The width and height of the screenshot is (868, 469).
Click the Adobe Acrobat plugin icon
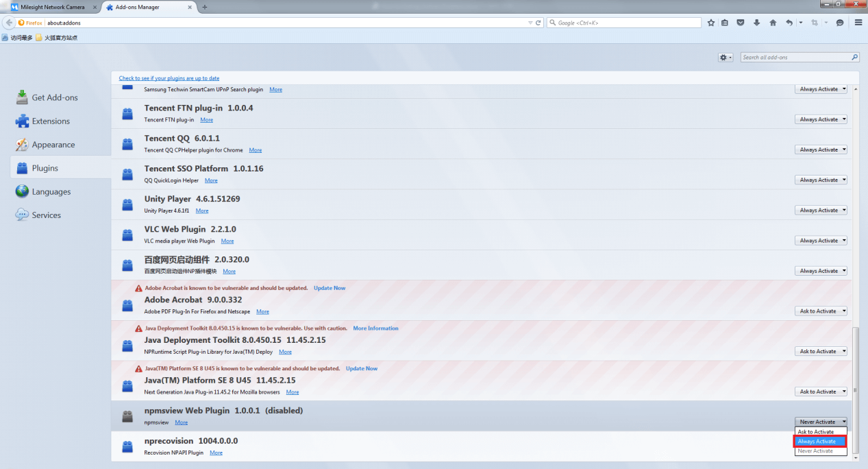[127, 306]
